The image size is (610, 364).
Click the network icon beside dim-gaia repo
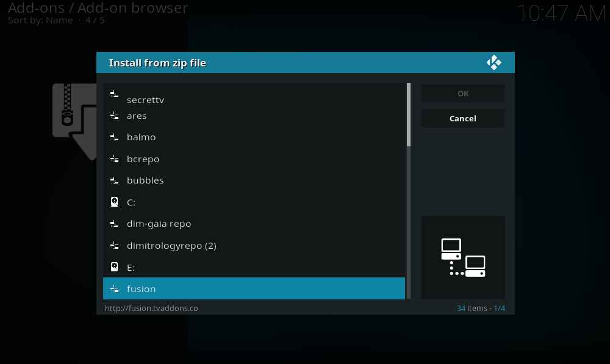coord(114,224)
